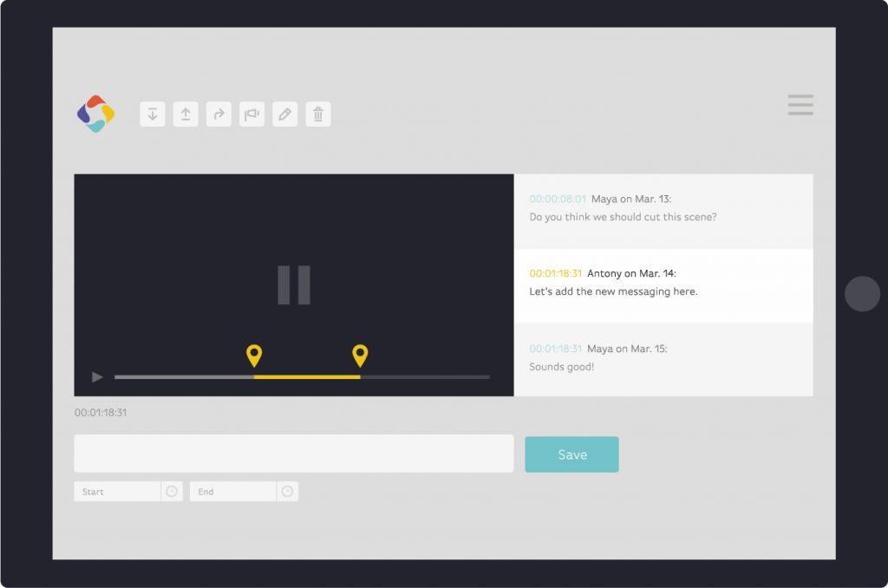Screen dimensions: 888x588
Task: Click the small play button
Action: pyautogui.click(x=97, y=376)
